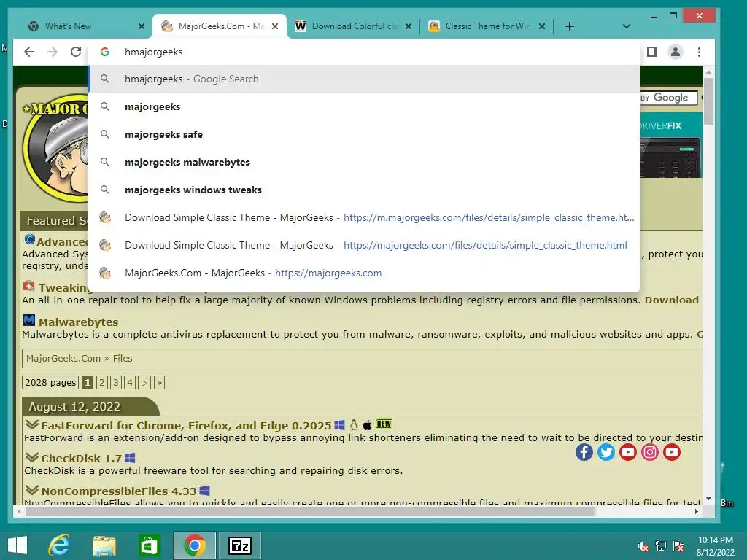Open the Windows Store taskbar icon
The width and height of the screenshot is (747, 560).
149,545
